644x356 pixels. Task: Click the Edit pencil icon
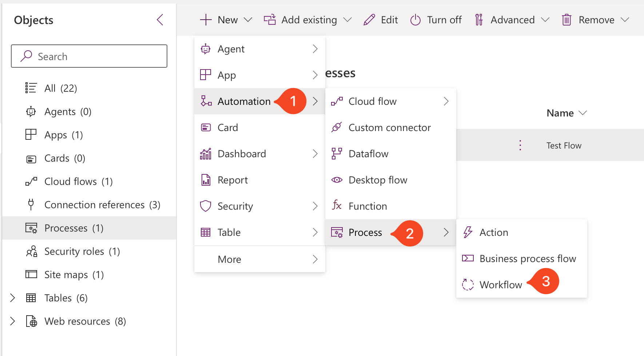(x=369, y=20)
